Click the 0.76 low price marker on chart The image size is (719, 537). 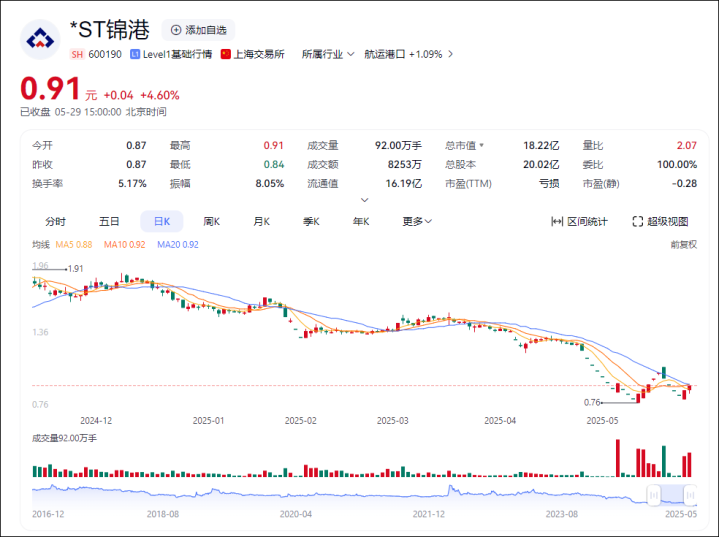point(592,402)
